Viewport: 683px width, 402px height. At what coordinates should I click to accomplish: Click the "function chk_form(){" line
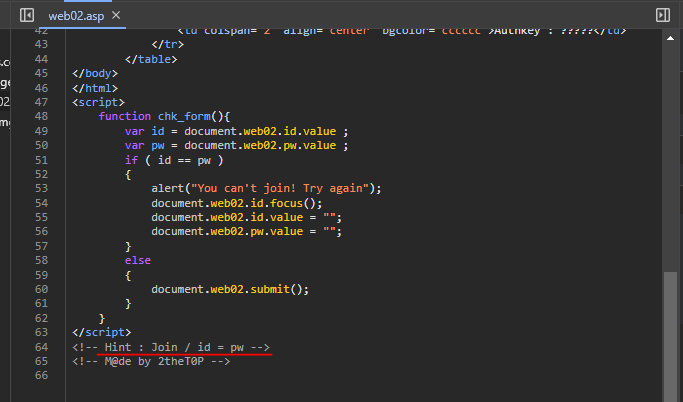[x=164, y=116]
